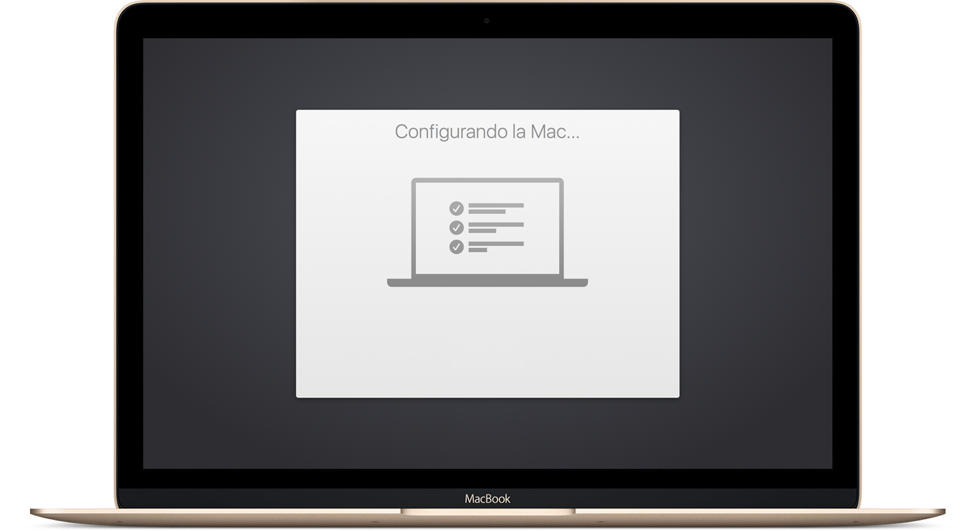
Task: Click the laptop base of the illustration
Action: pyautogui.click(x=487, y=282)
